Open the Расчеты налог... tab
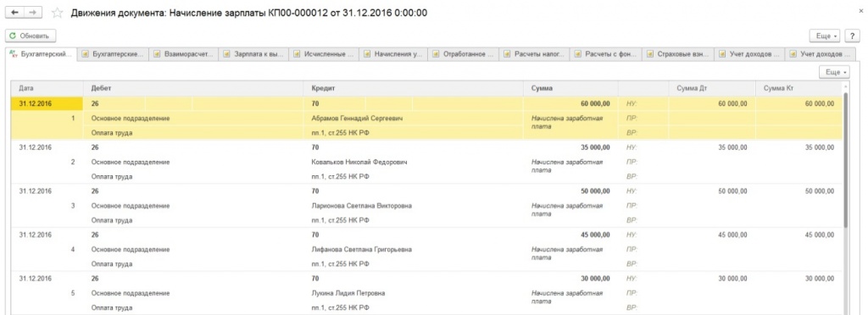The image size is (868, 315). click(534, 54)
